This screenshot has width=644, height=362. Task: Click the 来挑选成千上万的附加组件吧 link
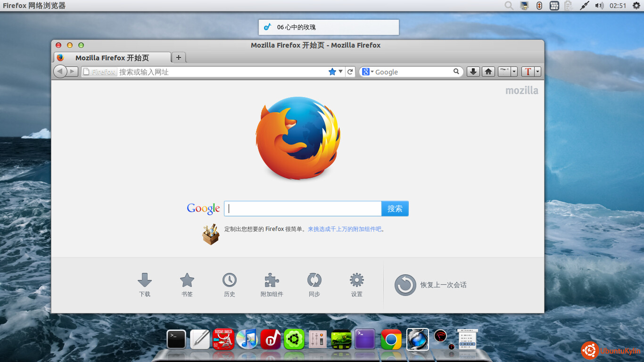click(x=344, y=229)
